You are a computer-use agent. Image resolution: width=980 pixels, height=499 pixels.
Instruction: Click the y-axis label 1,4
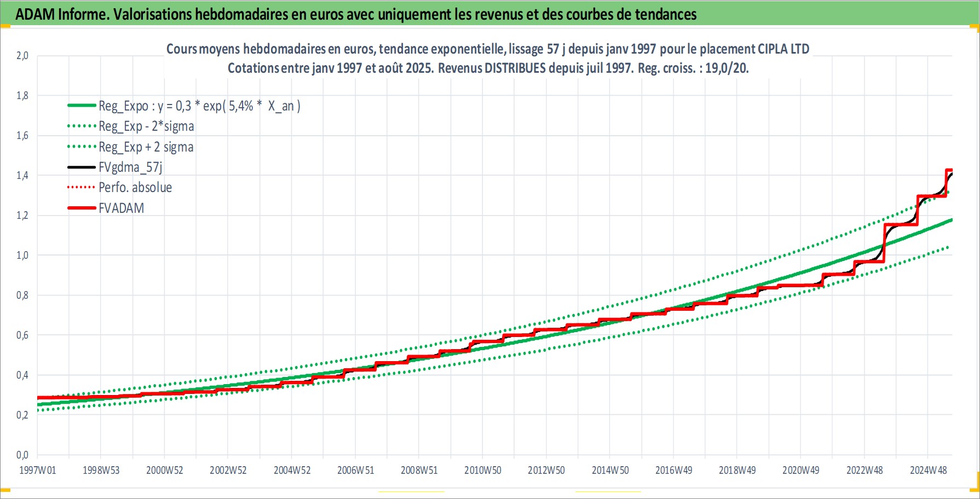[x=22, y=176]
